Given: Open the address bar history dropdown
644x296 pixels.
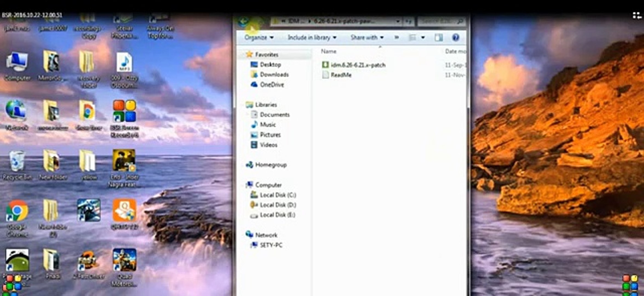Looking at the screenshot, I should 397,21.
